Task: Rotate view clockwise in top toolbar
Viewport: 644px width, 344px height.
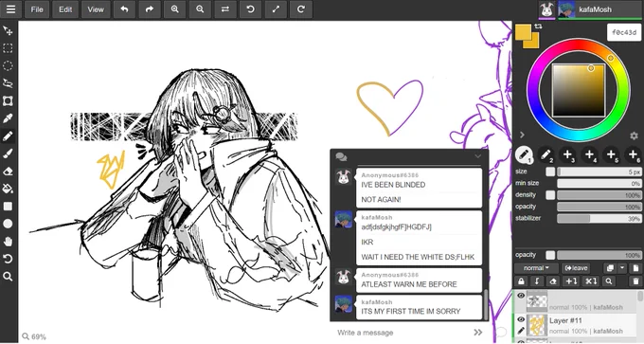Action: [x=301, y=9]
